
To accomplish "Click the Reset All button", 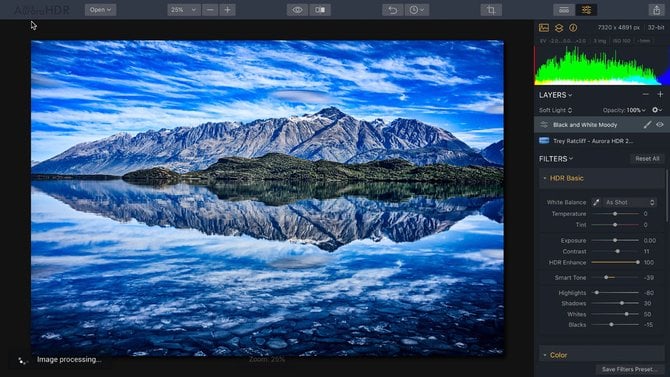I will click(647, 159).
